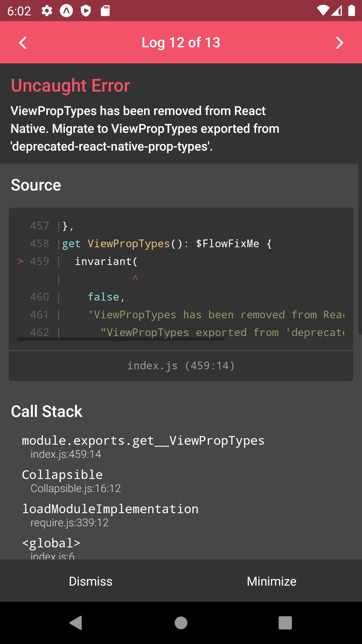Viewport: 362px width, 644px height.
Task: Tap the Android back navigation button
Action: click(x=76, y=623)
